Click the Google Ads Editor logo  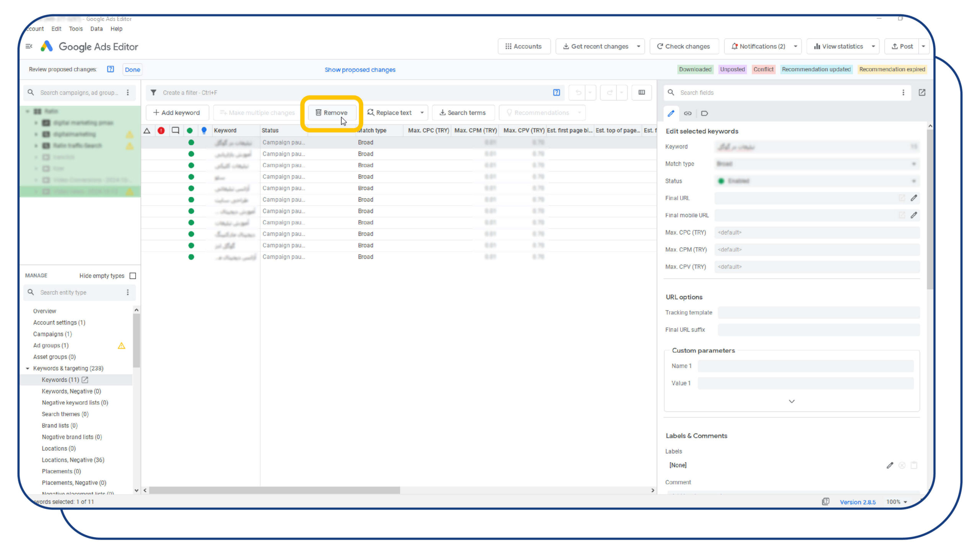pos(47,46)
